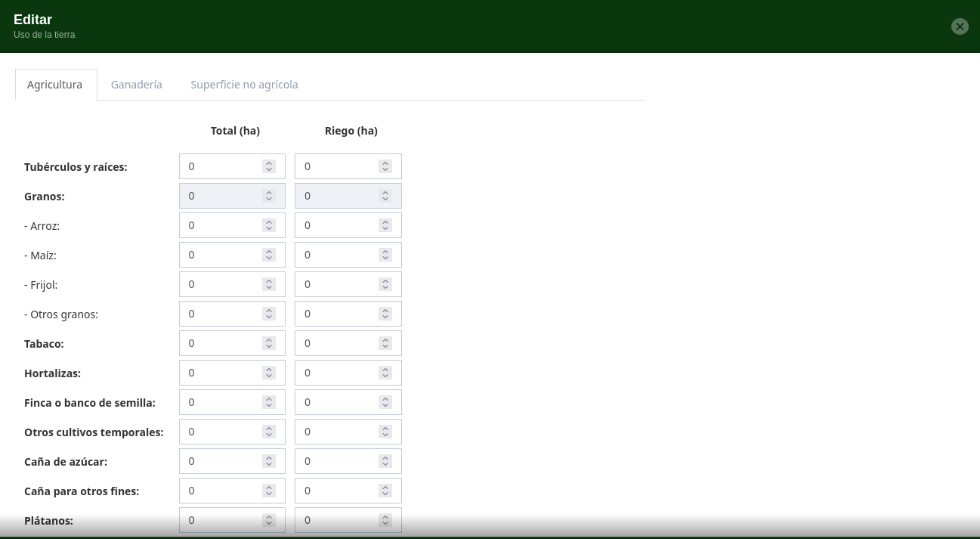Click the Otros cultivos temporales total field
The height and width of the screenshot is (539, 980).
(x=221, y=432)
